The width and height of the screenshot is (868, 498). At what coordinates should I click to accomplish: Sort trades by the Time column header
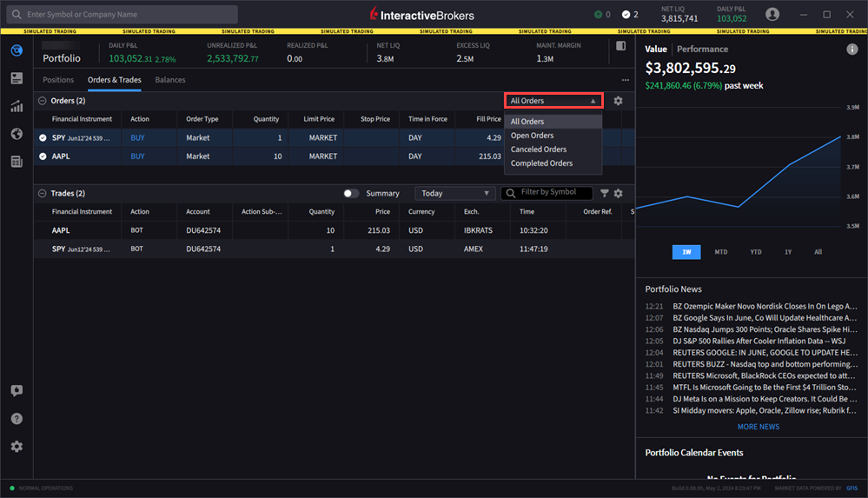527,211
